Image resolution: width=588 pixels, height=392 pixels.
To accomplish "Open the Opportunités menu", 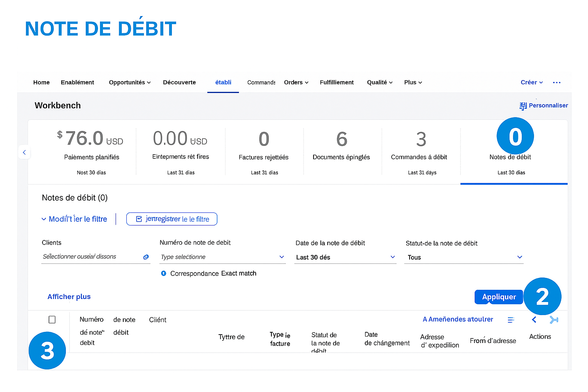I will coord(129,82).
